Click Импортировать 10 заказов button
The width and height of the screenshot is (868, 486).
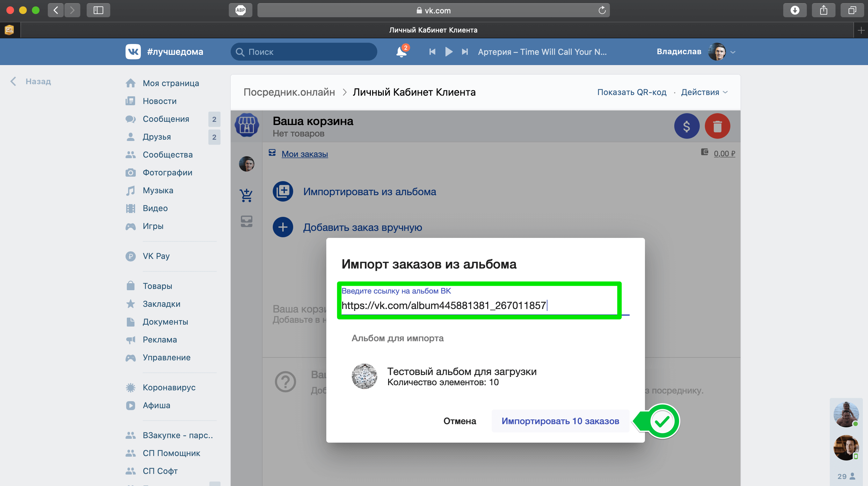(560, 421)
